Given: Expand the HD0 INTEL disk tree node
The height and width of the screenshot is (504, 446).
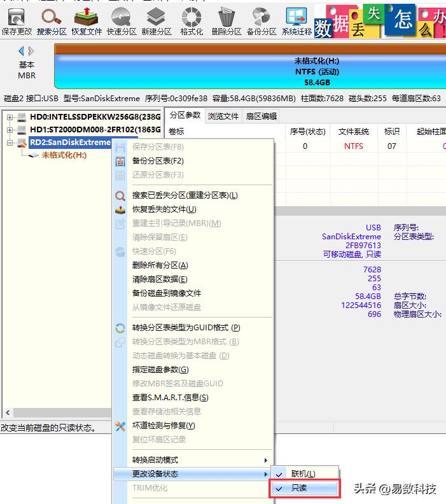Looking at the screenshot, I should [x=10, y=117].
